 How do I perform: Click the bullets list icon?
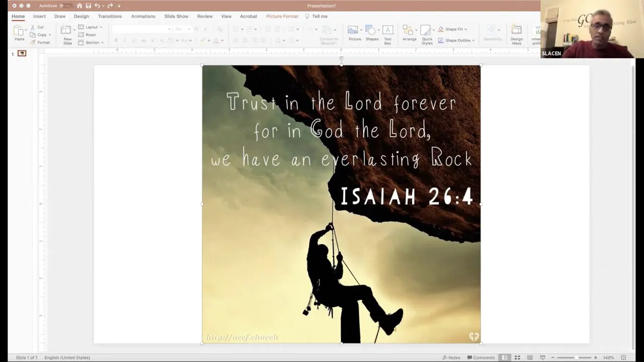pyautogui.click(x=236, y=29)
